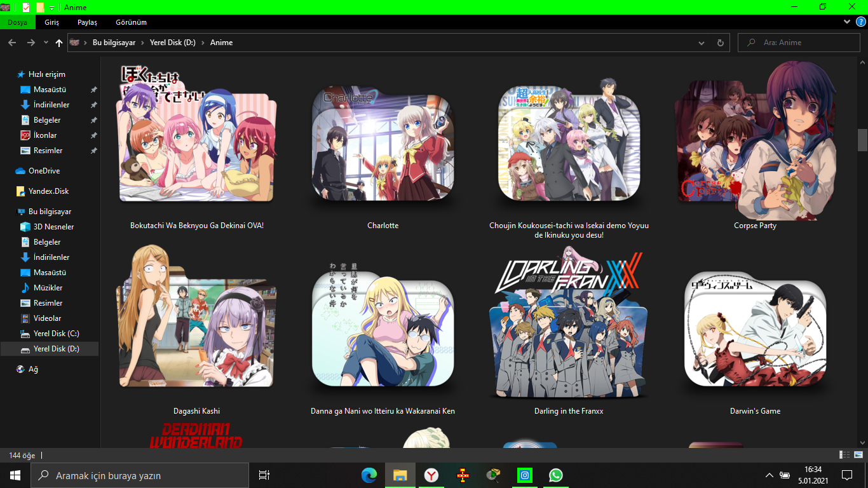Go up one level with the Up arrow
This screenshot has height=488, width=868.
point(59,43)
